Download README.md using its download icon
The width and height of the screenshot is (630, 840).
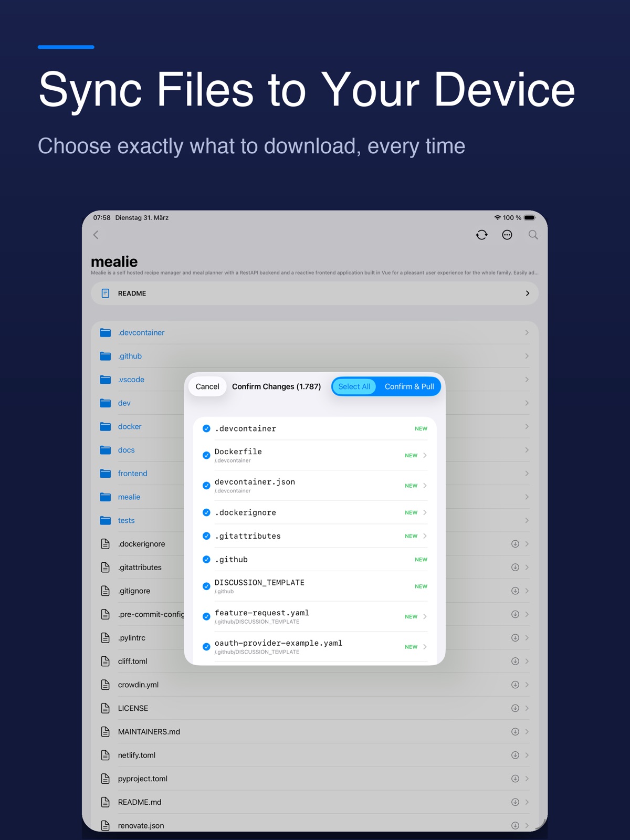[x=515, y=802]
